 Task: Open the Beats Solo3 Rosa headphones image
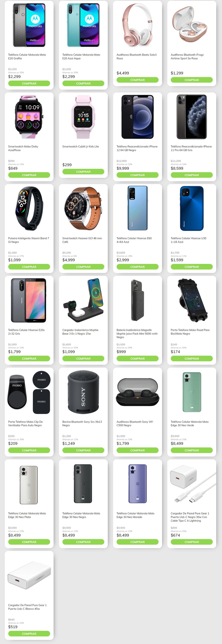point(137,25)
